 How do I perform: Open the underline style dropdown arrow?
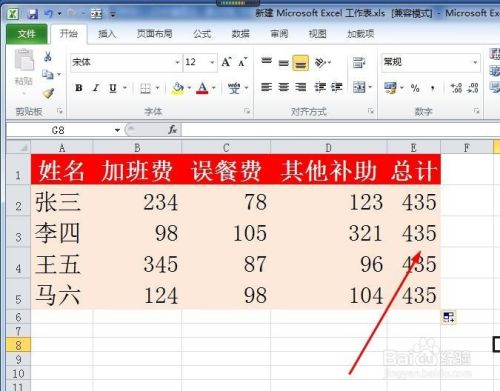[125, 88]
